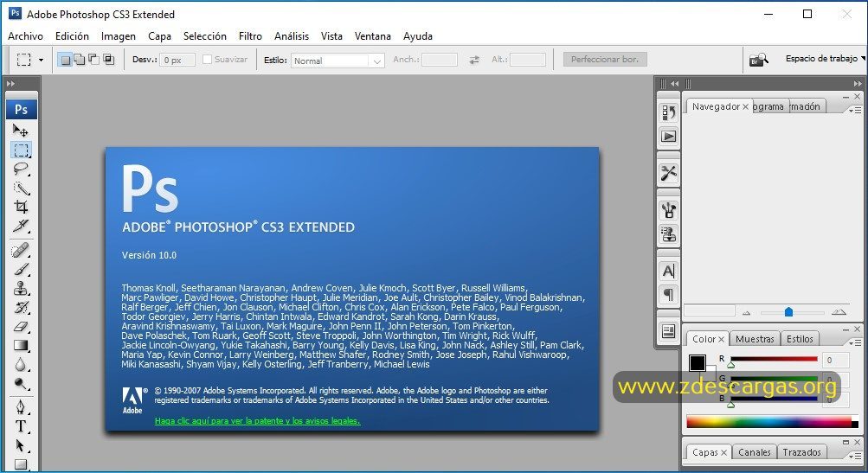The height and width of the screenshot is (473, 868).
Task: Close the Color tab
Action: click(x=721, y=339)
